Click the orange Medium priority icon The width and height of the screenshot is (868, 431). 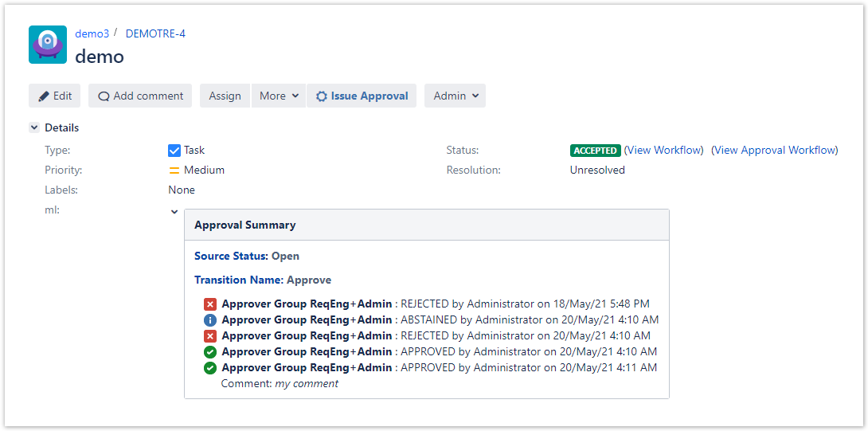pyautogui.click(x=174, y=170)
